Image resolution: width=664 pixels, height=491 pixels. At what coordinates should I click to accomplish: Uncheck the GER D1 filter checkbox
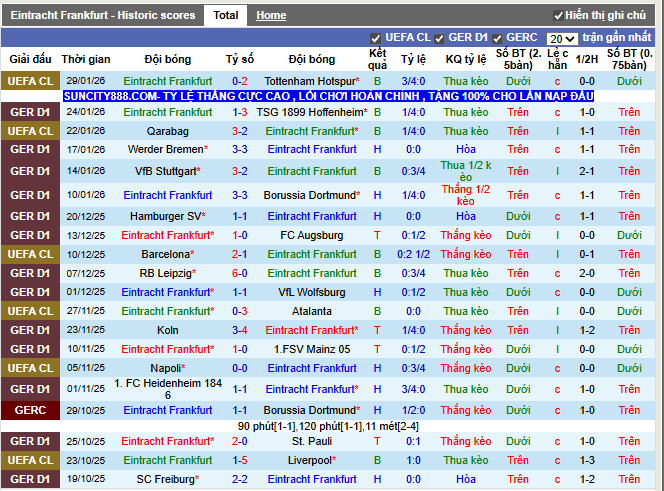coord(439,39)
